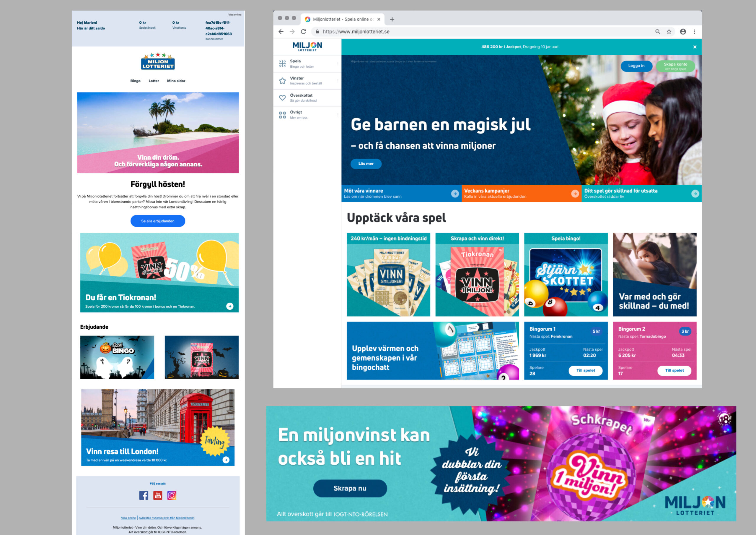Click the Bingorum 1 '5 kr' badge
The height and width of the screenshot is (535, 756).
coord(596,331)
